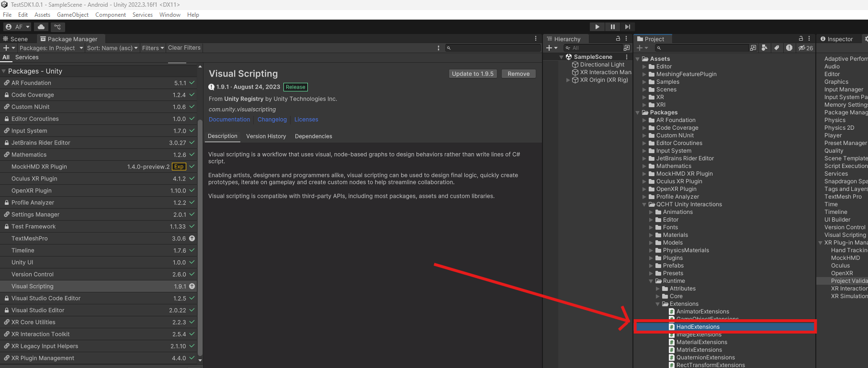Collapse the Packages - Unity list header
Viewport: 868px width, 368px height.
4,71
